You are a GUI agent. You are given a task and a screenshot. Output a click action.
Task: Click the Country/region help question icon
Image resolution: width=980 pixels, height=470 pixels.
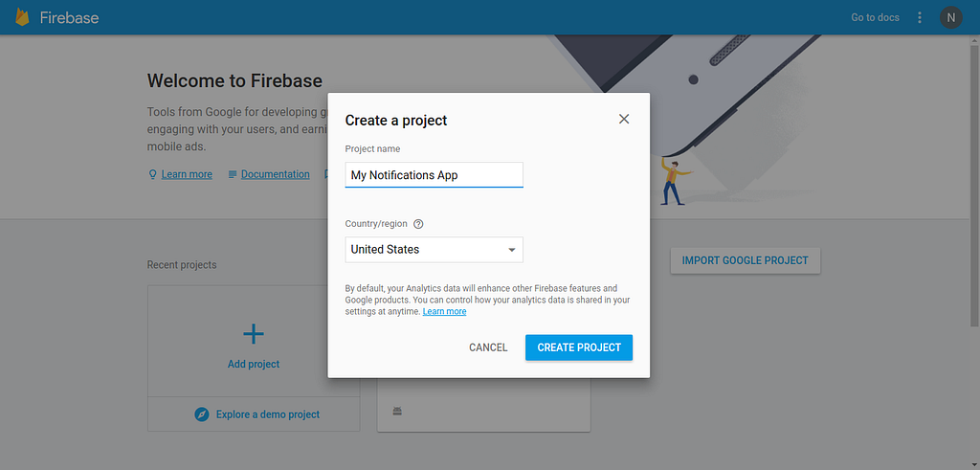[x=419, y=224]
